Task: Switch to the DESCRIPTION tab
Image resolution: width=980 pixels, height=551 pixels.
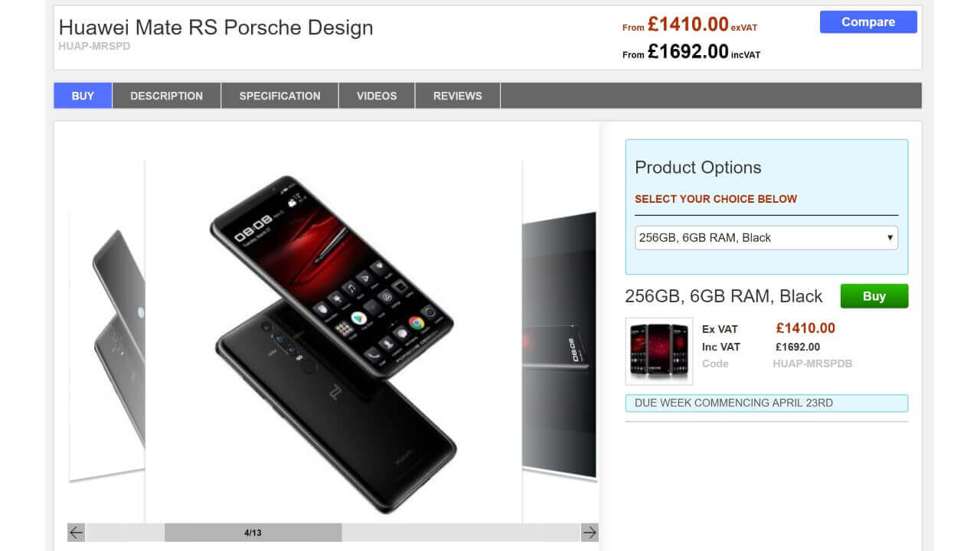Action: (x=166, y=96)
